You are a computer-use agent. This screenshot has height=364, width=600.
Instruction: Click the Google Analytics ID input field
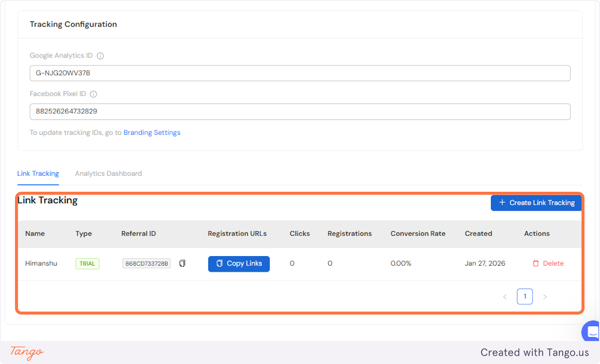[x=300, y=73]
